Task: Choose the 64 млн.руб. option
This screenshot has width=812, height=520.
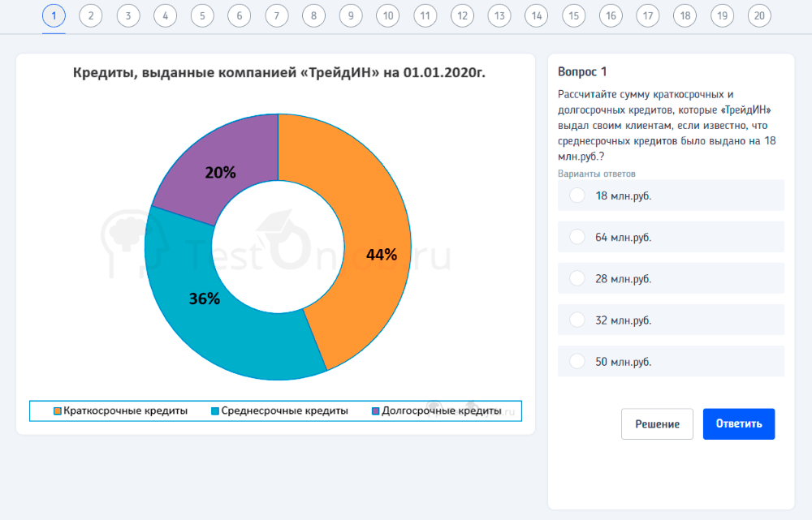Action: pos(671,237)
